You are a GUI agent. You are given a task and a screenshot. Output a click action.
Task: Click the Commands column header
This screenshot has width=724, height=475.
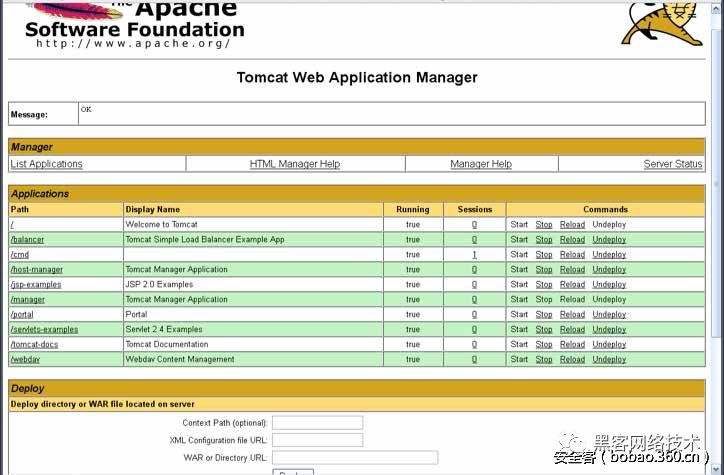[x=605, y=210]
